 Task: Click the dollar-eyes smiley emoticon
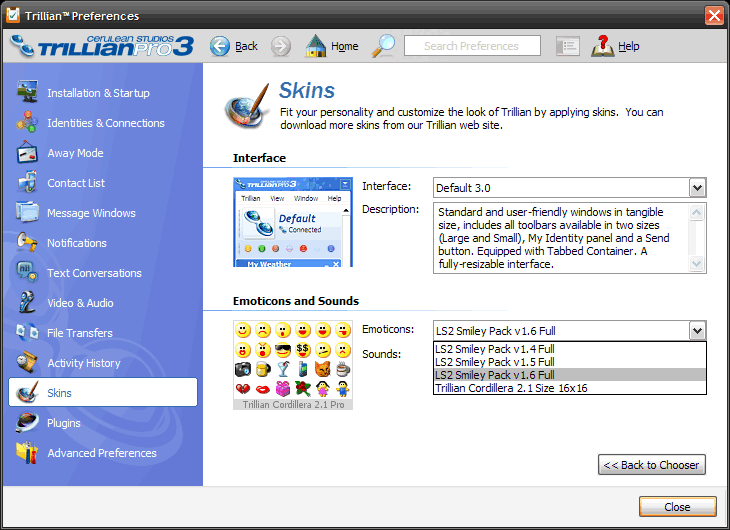(303, 349)
